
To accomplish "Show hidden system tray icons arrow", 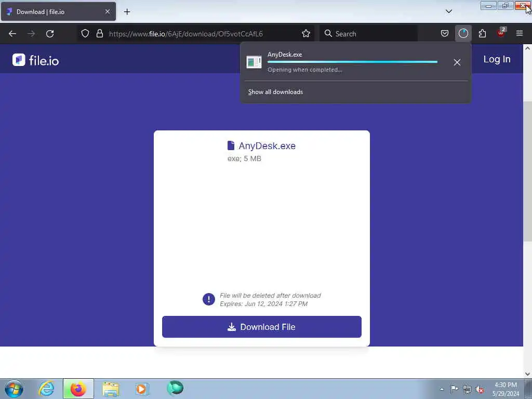I will pos(442,389).
